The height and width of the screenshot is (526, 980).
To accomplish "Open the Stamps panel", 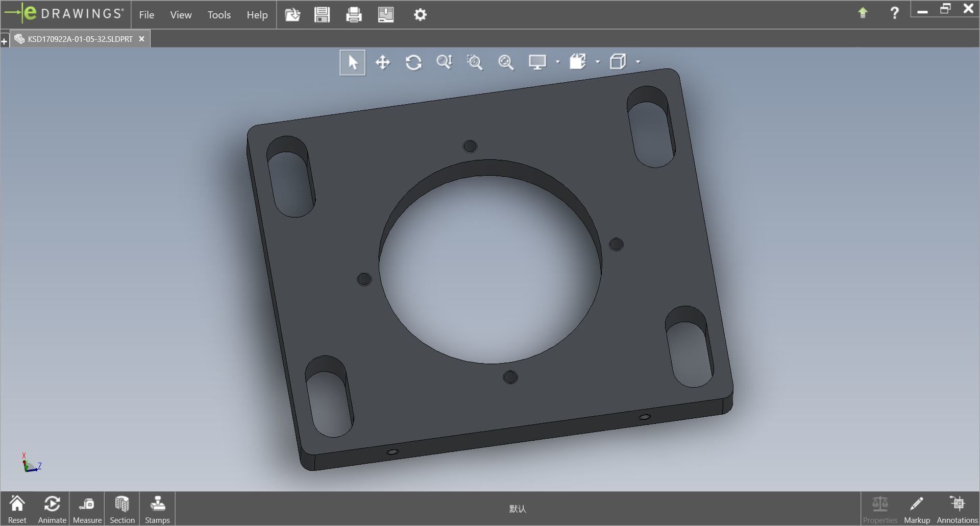I will pyautogui.click(x=157, y=509).
